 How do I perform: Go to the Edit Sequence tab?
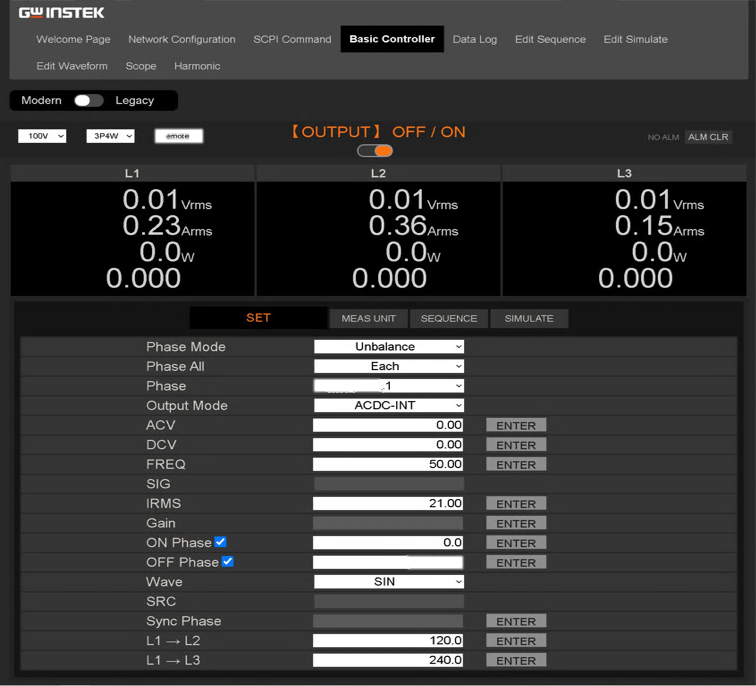click(550, 40)
